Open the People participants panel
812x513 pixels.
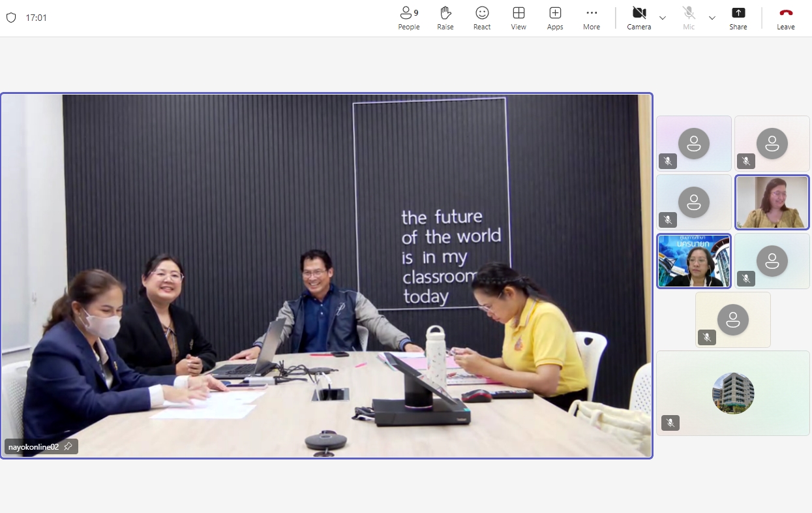pos(409,18)
